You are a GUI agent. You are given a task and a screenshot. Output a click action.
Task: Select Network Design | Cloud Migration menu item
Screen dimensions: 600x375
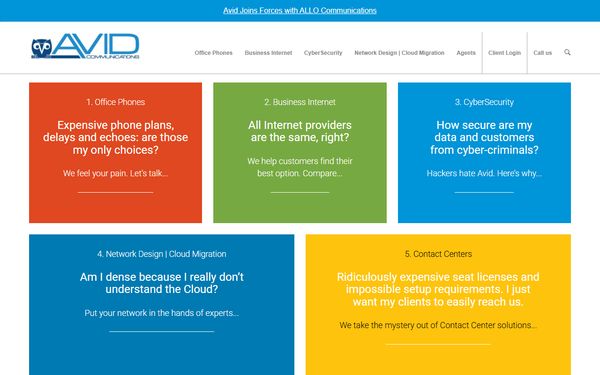click(x=399, y=53)
